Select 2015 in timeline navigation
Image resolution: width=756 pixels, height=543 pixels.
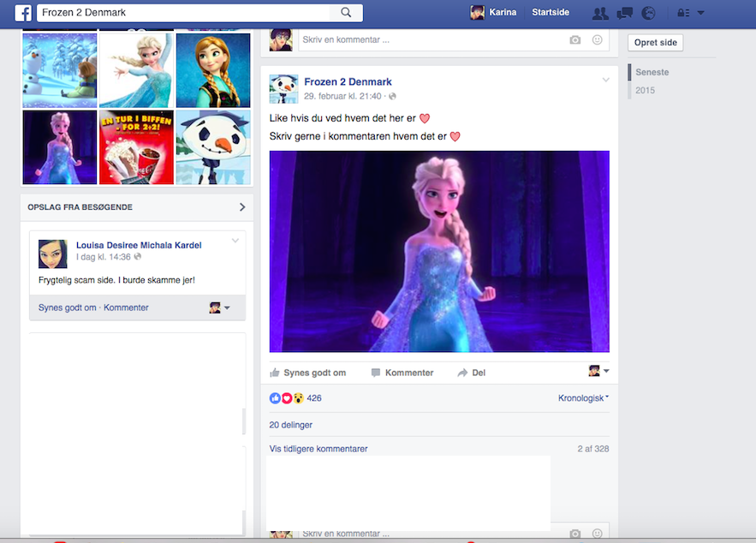tap(645, 90)
